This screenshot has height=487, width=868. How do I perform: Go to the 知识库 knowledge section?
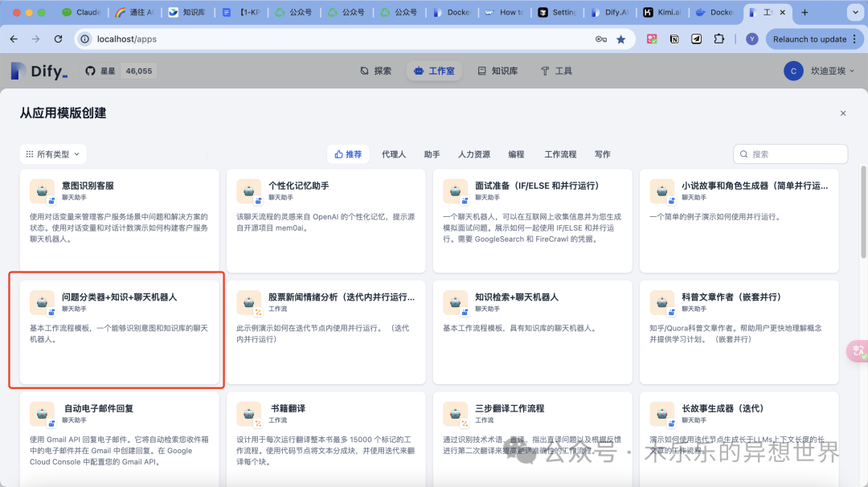tap(497, 71)
